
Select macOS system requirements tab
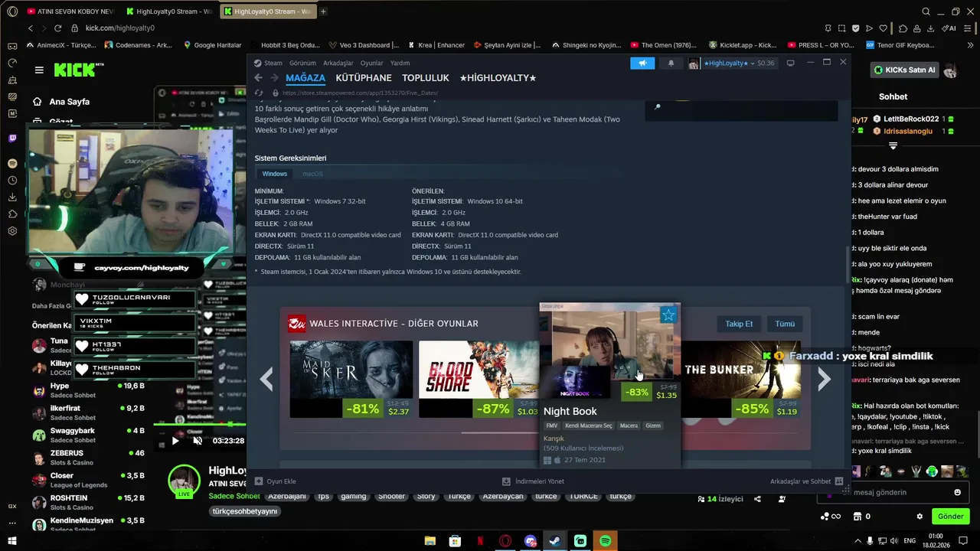coord(312,174)
